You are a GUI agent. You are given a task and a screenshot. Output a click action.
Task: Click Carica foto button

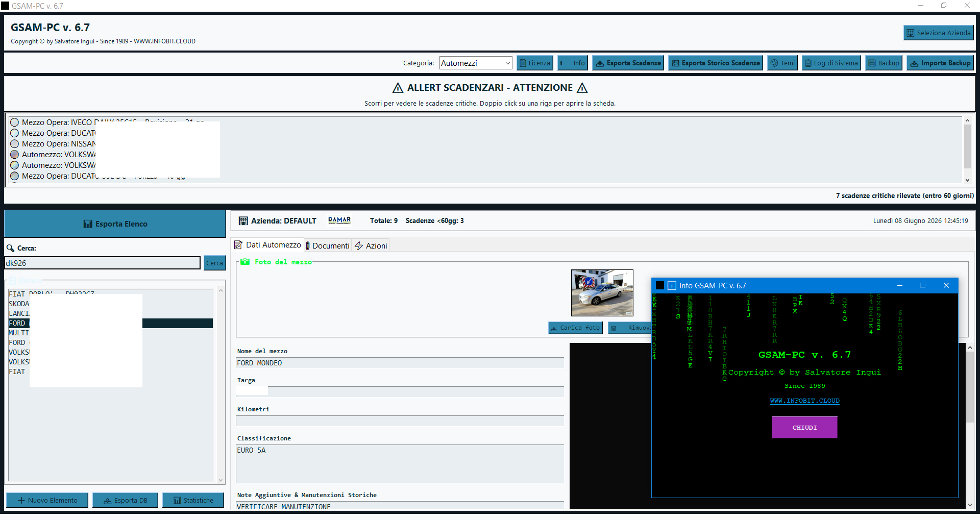(x=575, y=328)
